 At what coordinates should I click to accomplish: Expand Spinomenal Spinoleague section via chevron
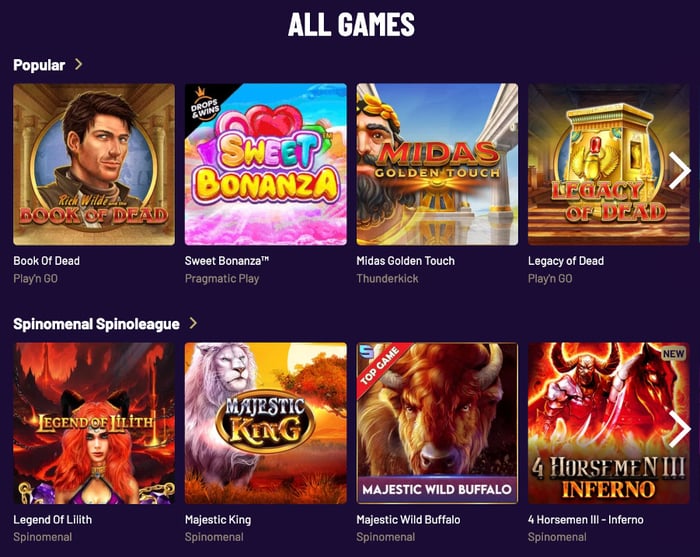[x=193, y=323]
